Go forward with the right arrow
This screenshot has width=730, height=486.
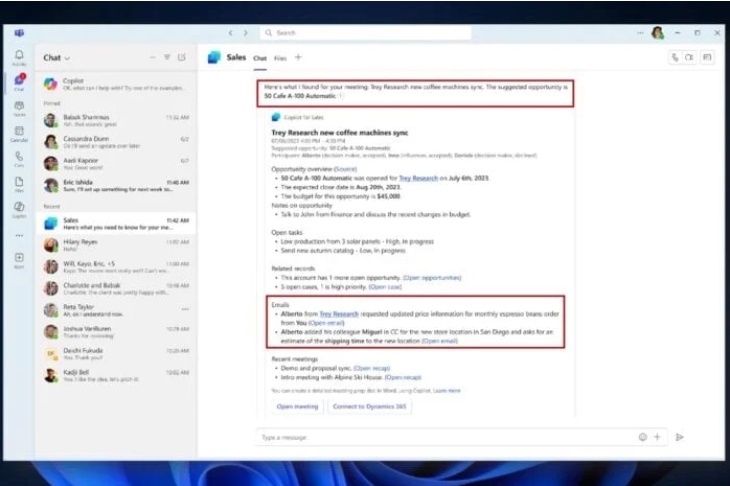click(245, 33)
